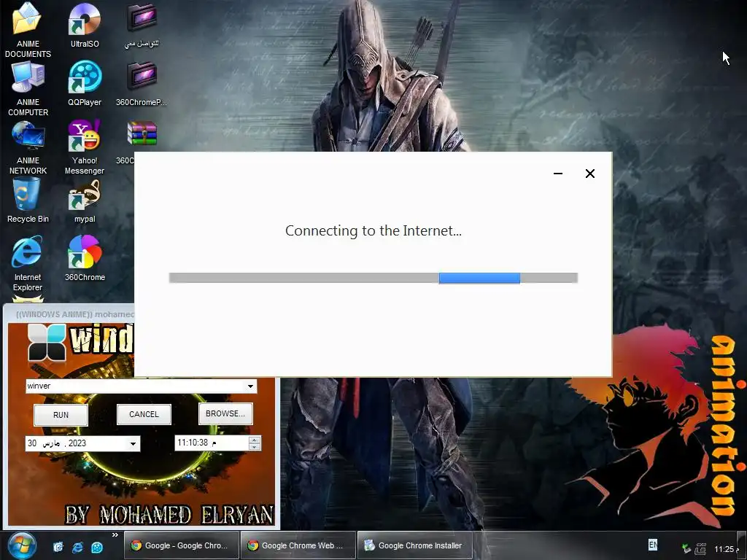Click the windows logo in the run window

47,342
